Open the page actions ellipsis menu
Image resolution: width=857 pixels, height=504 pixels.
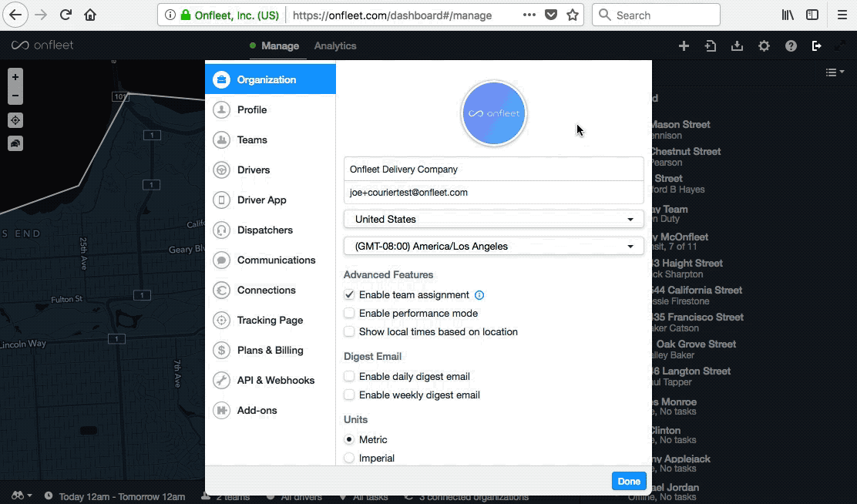[x=529, y=15]
